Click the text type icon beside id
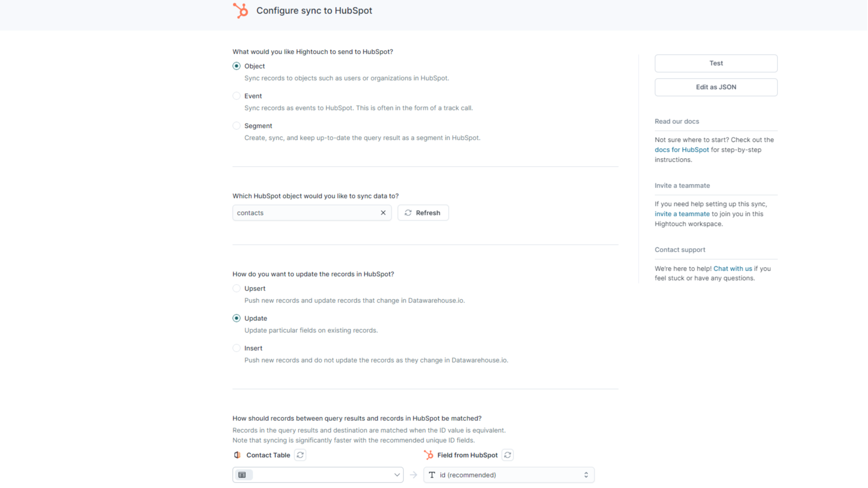 [432, 475]
